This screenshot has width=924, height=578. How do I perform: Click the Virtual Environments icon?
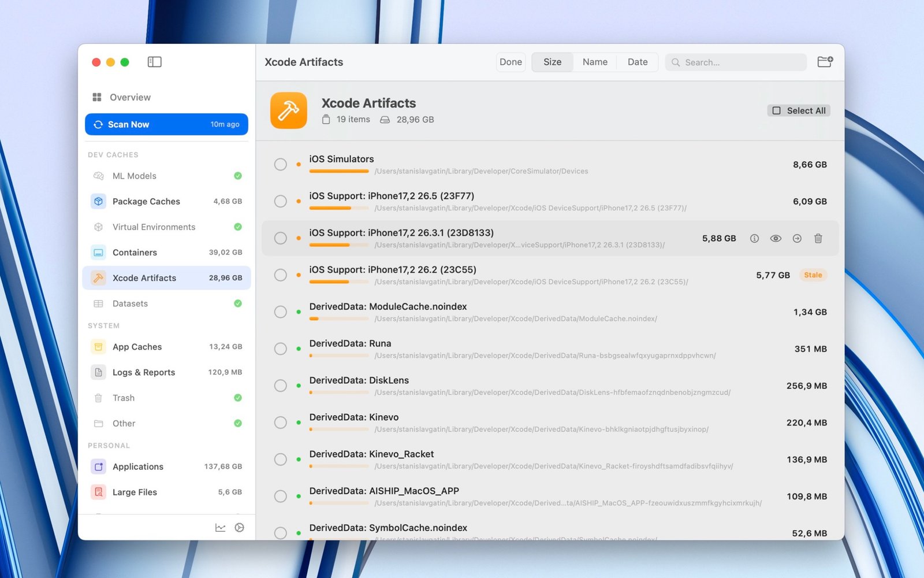pyautogui.click(x=98, y=227)
